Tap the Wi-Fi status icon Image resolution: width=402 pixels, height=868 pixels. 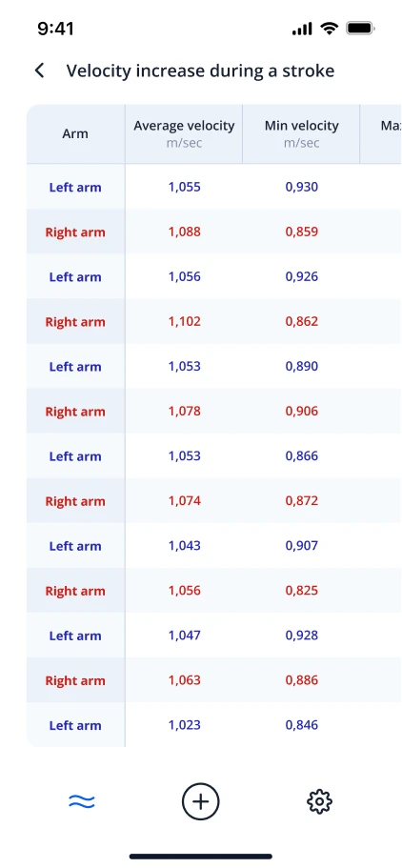(x=330, y=29)
